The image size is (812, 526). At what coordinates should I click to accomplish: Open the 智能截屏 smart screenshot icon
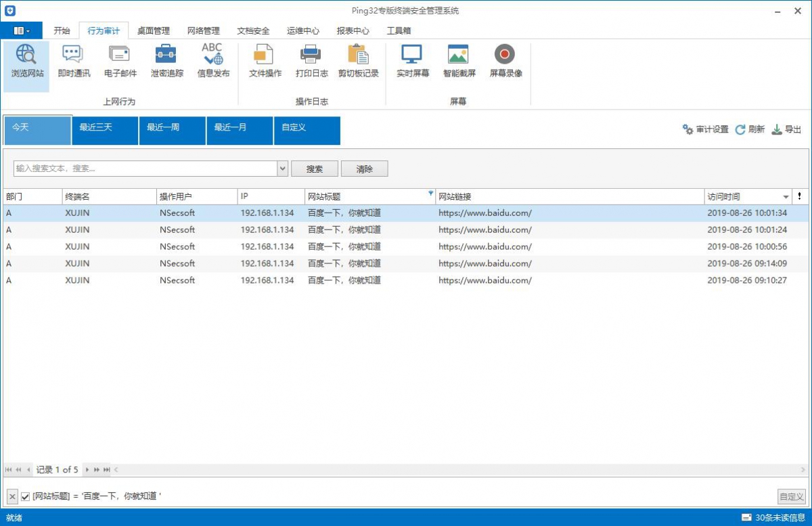click(x=459, y=62)
